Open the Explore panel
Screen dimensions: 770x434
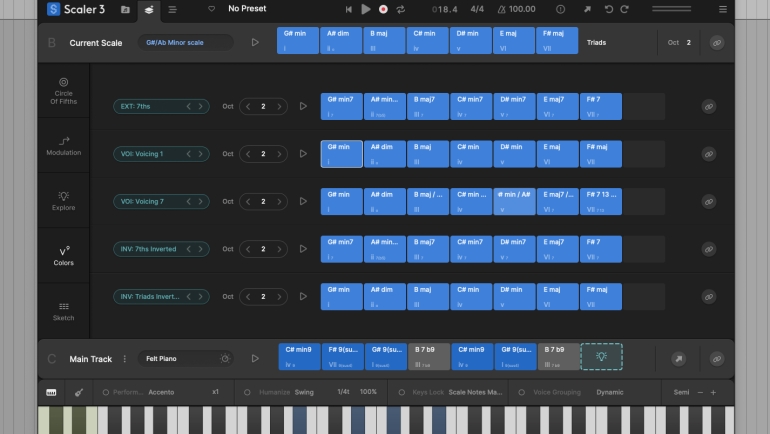(63, 201)
